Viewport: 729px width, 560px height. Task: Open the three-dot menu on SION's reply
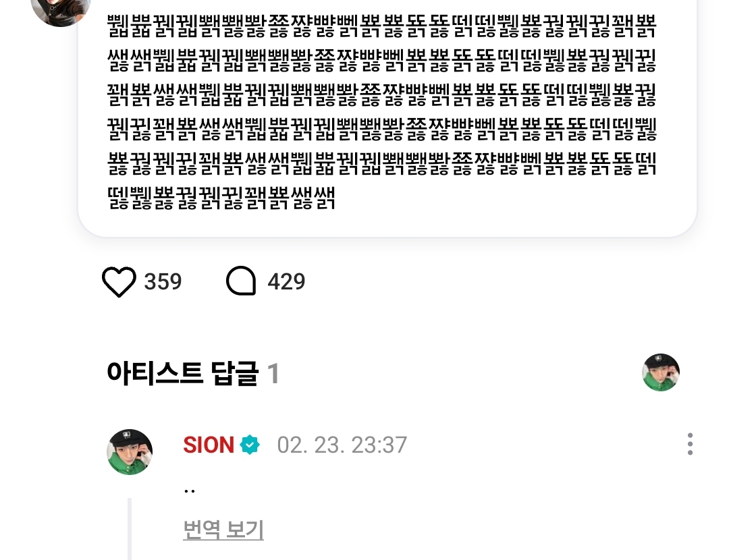pos(690,444)
